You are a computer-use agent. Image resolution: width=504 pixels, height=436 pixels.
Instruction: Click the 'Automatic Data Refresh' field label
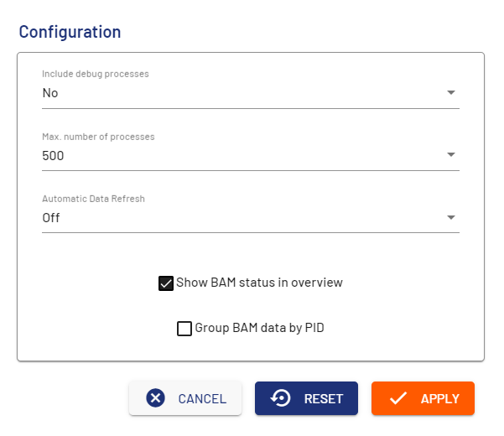94,200
